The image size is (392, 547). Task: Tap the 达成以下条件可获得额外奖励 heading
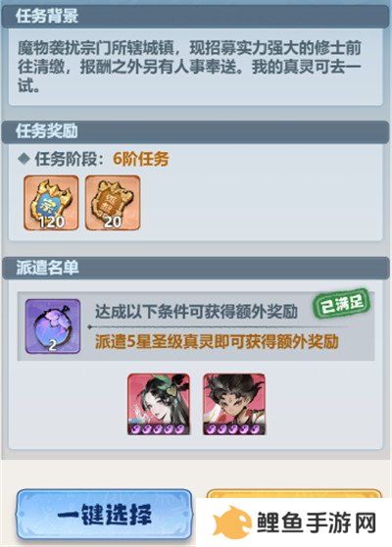[196, 311]
